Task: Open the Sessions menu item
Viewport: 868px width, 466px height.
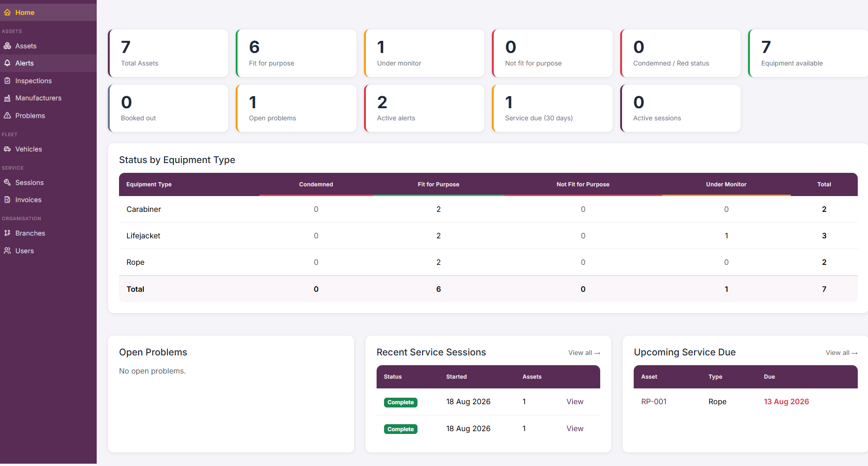Action: (48, 183)
